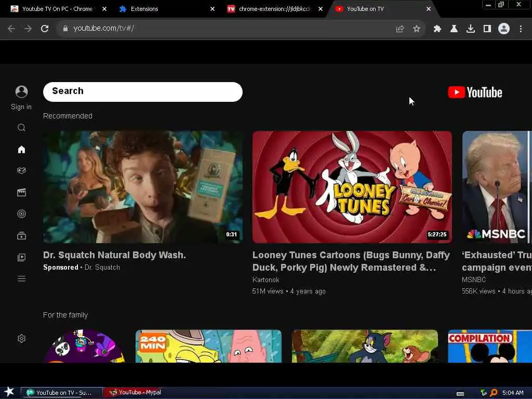The height and width of the screenshot is (399, 532).
Task: Close the chrome-extension tab
Action: point(320,9)
